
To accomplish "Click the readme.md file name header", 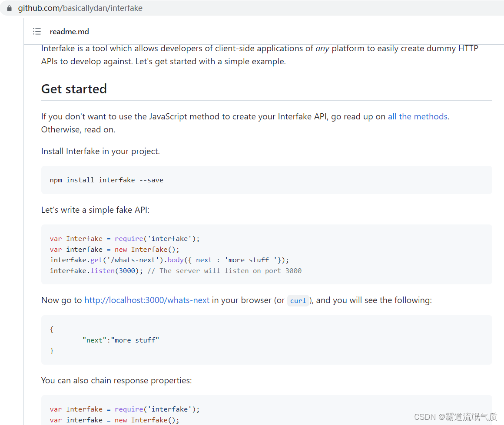I will coord(70,32).
